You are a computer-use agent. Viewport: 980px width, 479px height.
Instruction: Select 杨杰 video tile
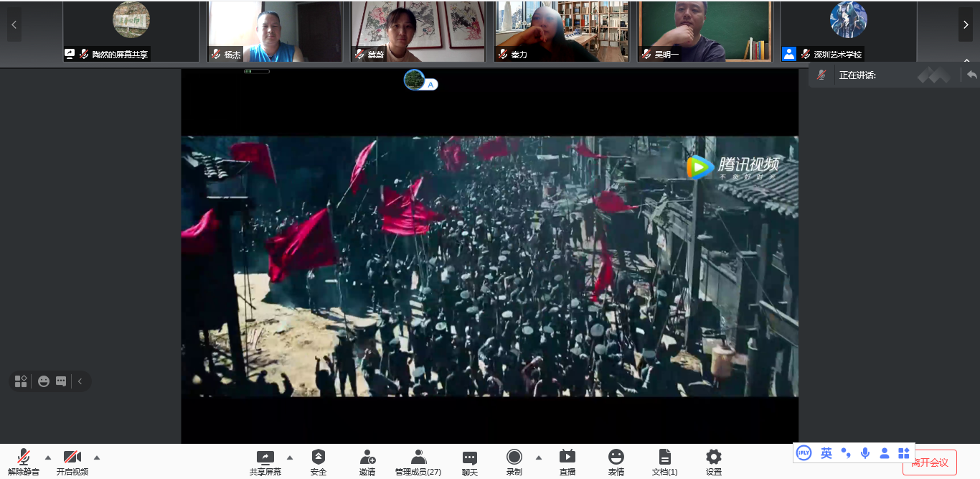(x=275, y=32)
